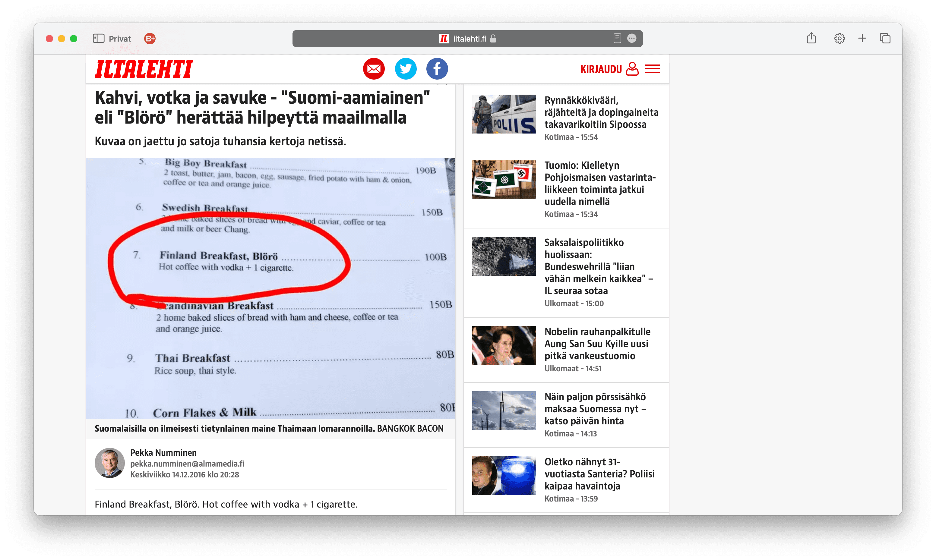Image resolution: width=936 pixels, height=560 pixels.
Task: Show the tab overview icon
Action: [885, 38]
